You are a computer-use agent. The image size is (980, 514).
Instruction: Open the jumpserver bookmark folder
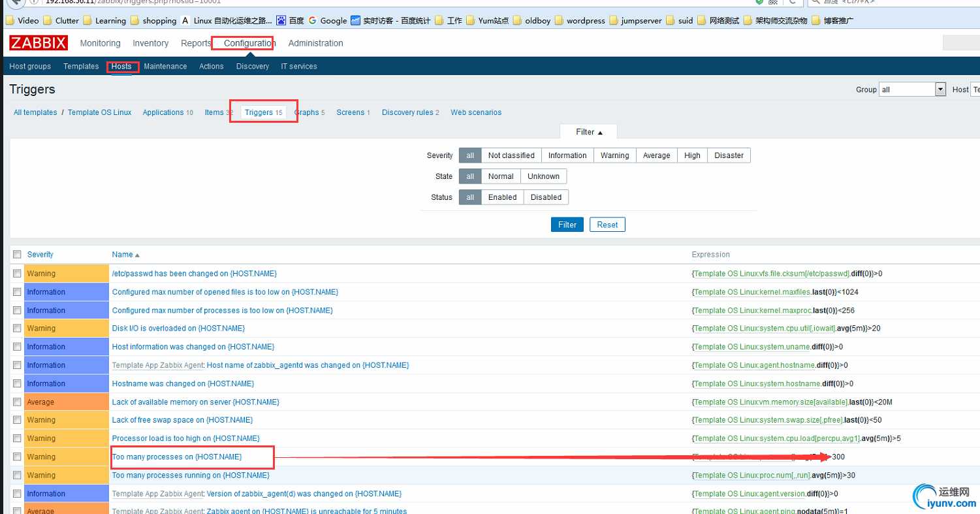(x=635, y=20)
